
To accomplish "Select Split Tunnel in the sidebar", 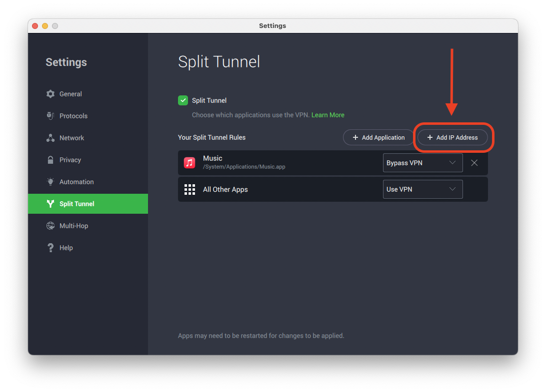I will (88, 204).
